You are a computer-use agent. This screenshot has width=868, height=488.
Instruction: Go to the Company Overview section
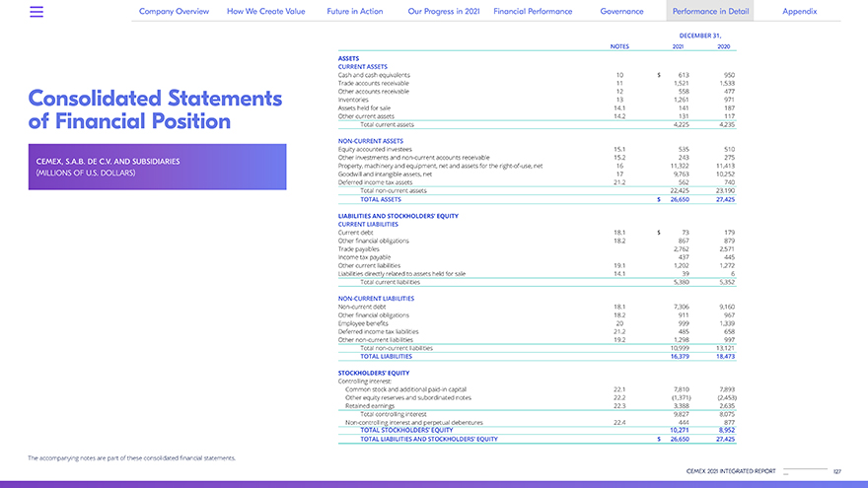[x=174, y=11]
